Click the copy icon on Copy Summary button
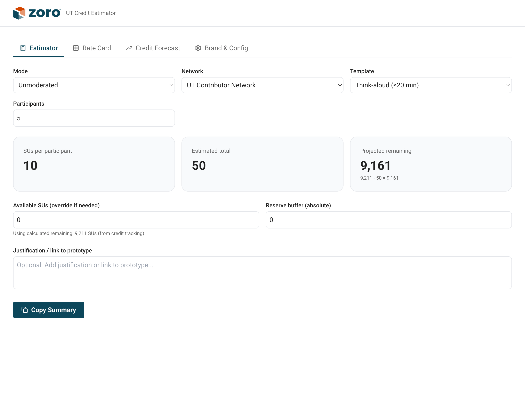This screenshot has height=420, width=525. click(24, 310)
